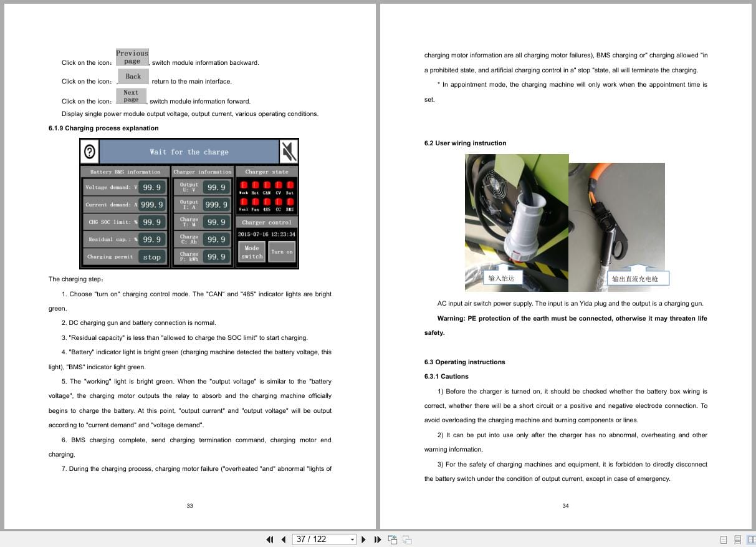The image size is (756, 547).
Task: Click the Back button shown in instructions
Action: point(133,75)
